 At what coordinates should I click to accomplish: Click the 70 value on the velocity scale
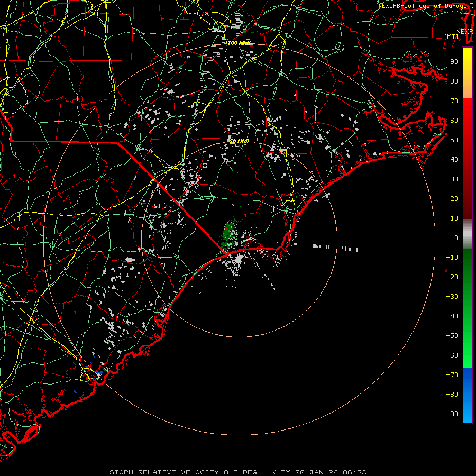454,101
